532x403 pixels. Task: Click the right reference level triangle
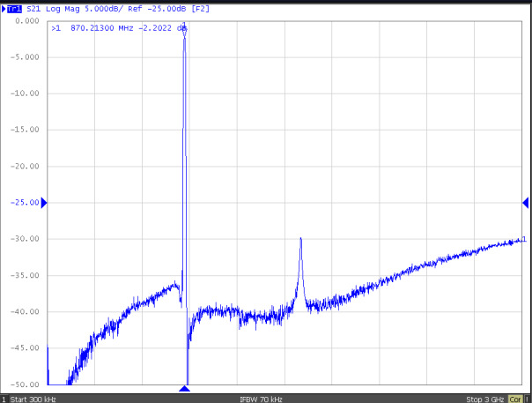(526, 203)
